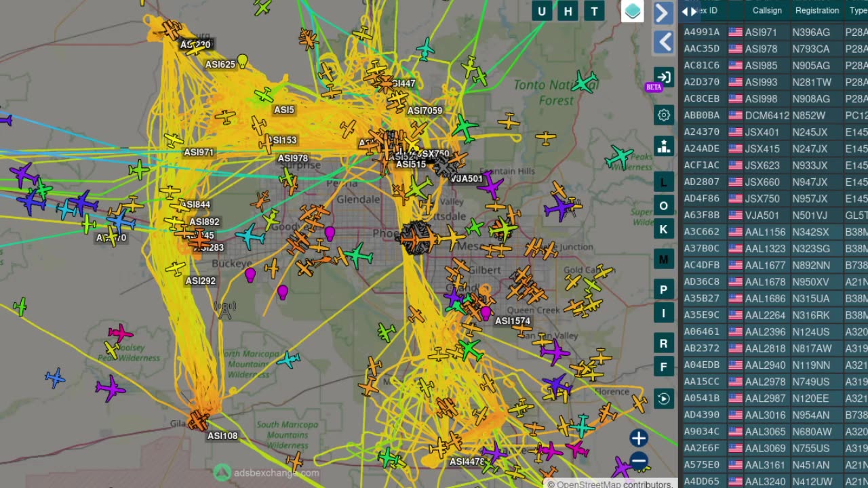868x488 pixels.
Task: Toggle the P map option
Action: pyautogui.click(x=663, y=289)
